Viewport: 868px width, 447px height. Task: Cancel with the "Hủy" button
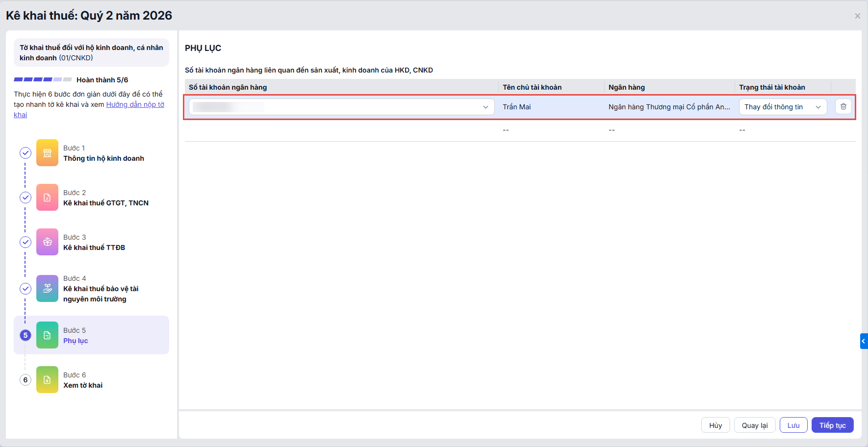(715, 425)
